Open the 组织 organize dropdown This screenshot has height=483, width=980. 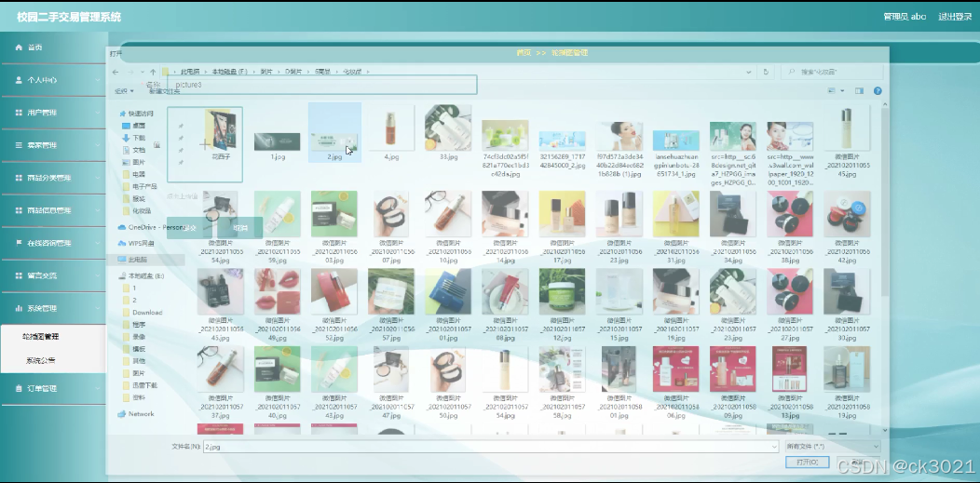(x=124, y=91)
